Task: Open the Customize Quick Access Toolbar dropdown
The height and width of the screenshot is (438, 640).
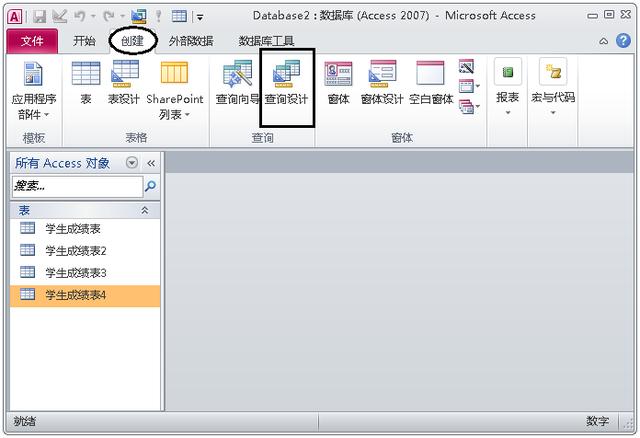Action: (x=200, y=18)
